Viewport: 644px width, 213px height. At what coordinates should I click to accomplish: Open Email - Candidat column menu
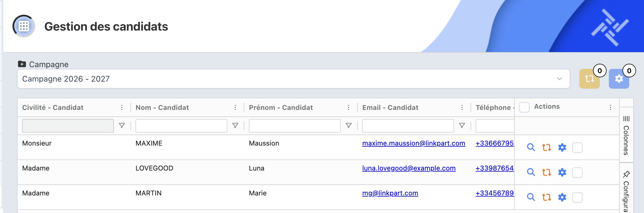[x=462, y=107]
